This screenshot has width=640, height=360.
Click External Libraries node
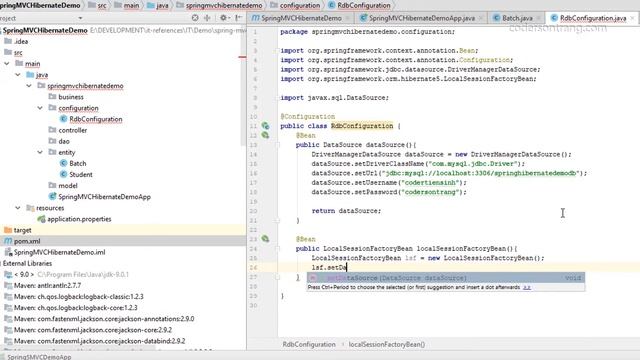(27, 263)
